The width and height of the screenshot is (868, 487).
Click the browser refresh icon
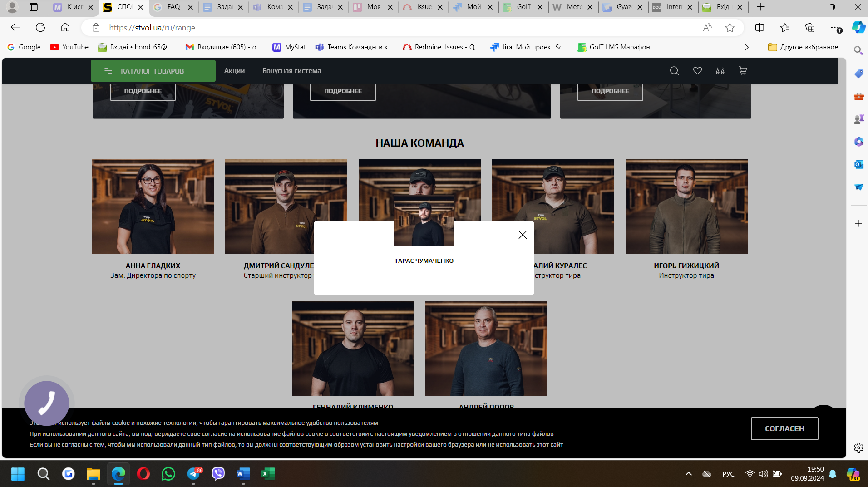tap(40, 28)
